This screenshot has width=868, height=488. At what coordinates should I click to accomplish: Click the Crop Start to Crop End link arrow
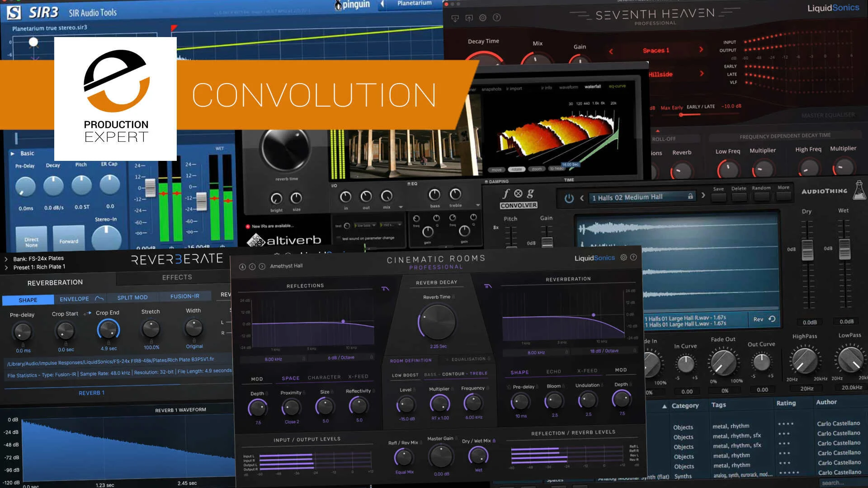point(88,313)
